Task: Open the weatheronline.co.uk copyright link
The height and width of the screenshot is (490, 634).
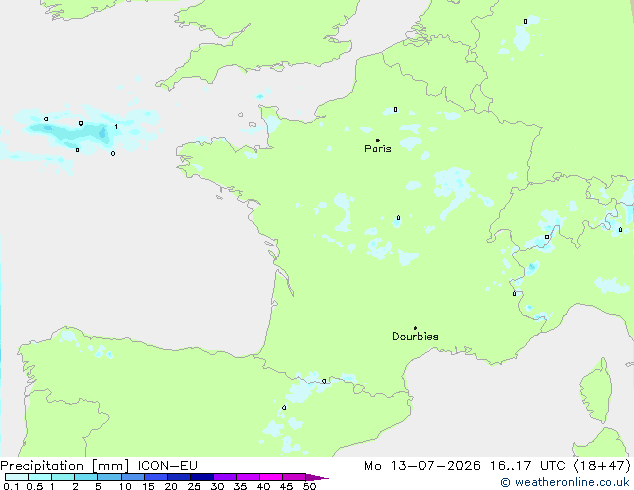Action: [565, 482]
